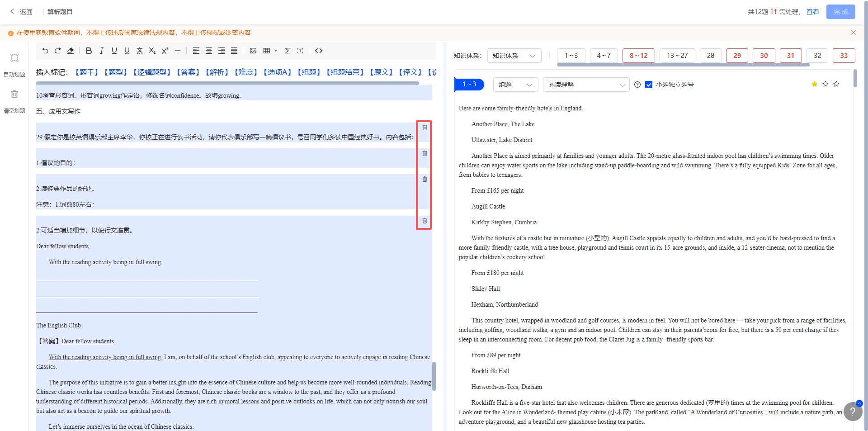Switch to question tab 28
Image resolution: width=868 pixels, height=431 pixels.
[x=711, y=56]
